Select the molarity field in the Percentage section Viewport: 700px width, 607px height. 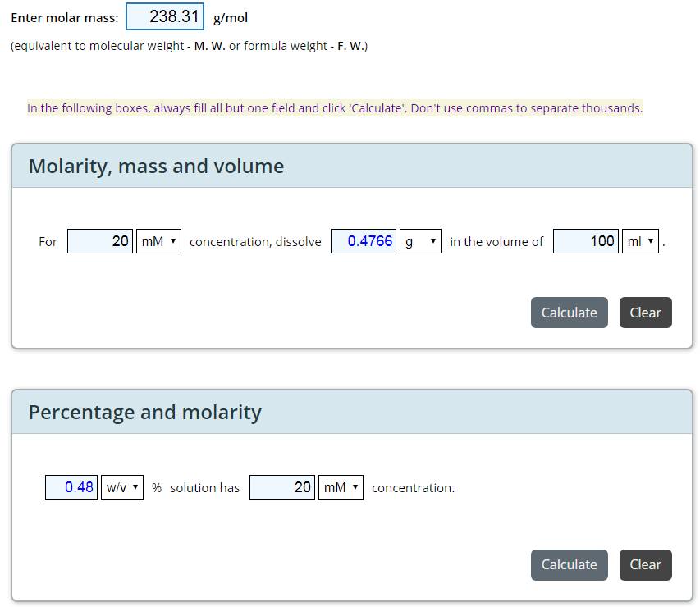(282, 487)
